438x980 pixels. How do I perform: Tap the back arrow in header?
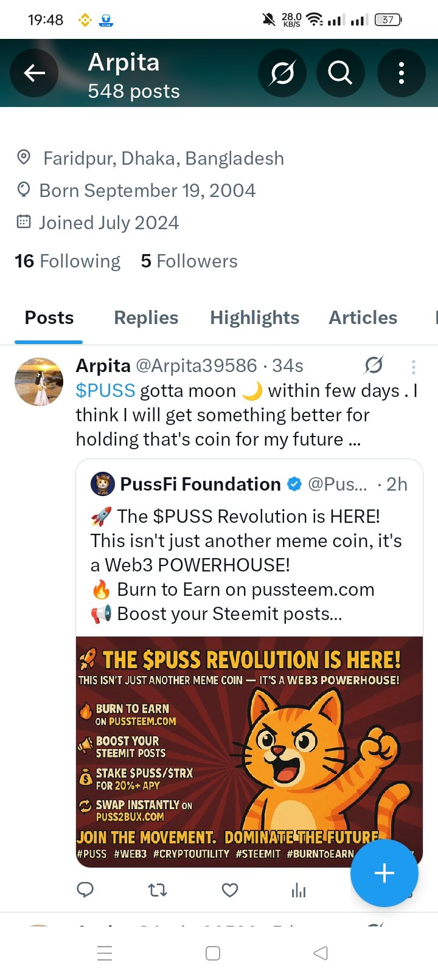click(34, 74)
